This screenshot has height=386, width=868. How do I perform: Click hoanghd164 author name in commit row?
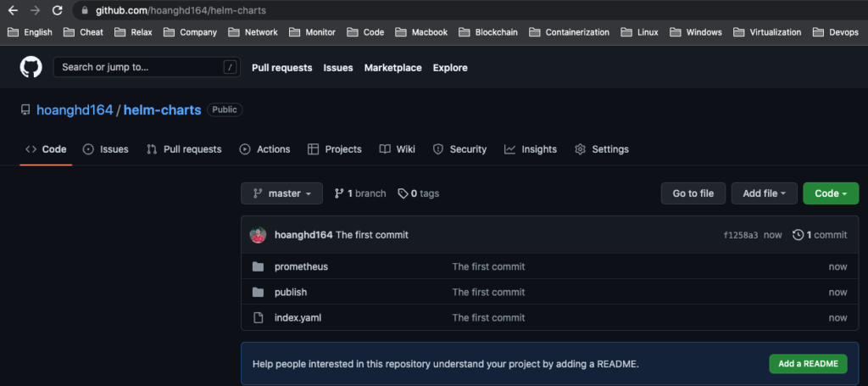click(x=303, y=235)
